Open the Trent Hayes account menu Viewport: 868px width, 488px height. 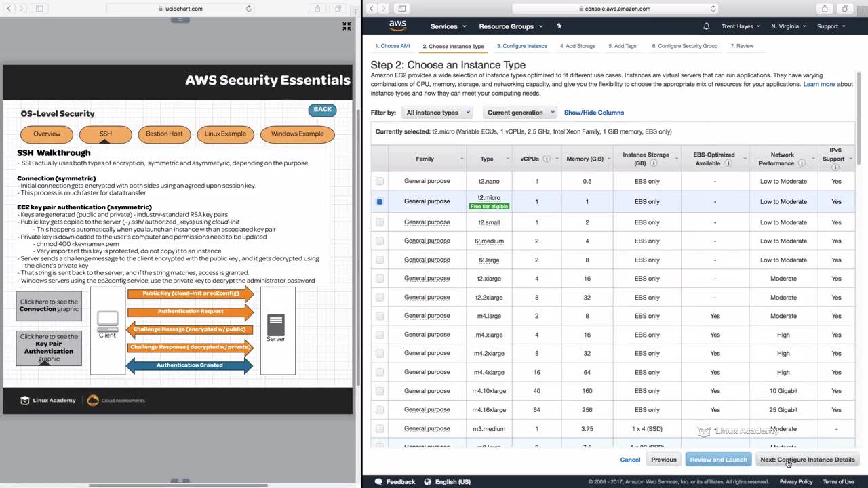click(741, 26)
